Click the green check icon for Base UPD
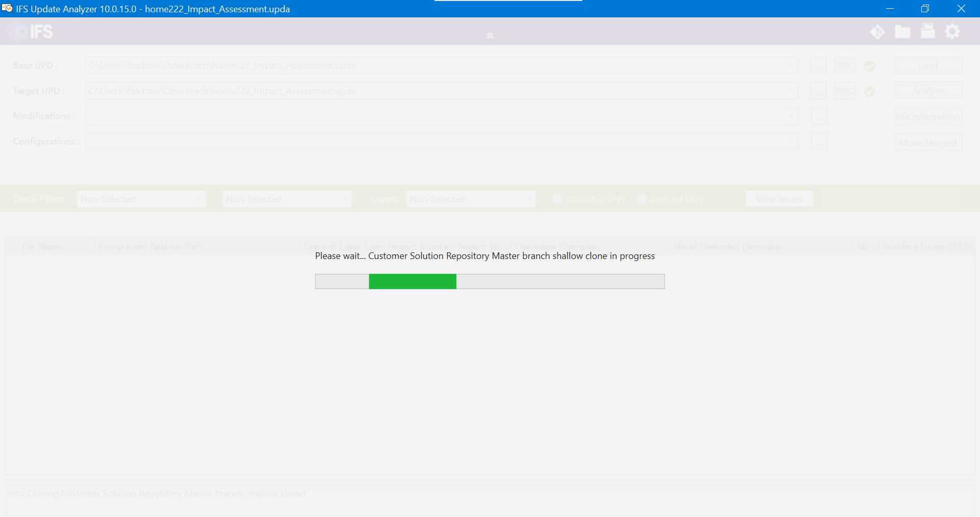980x517 pixels. 870,66
